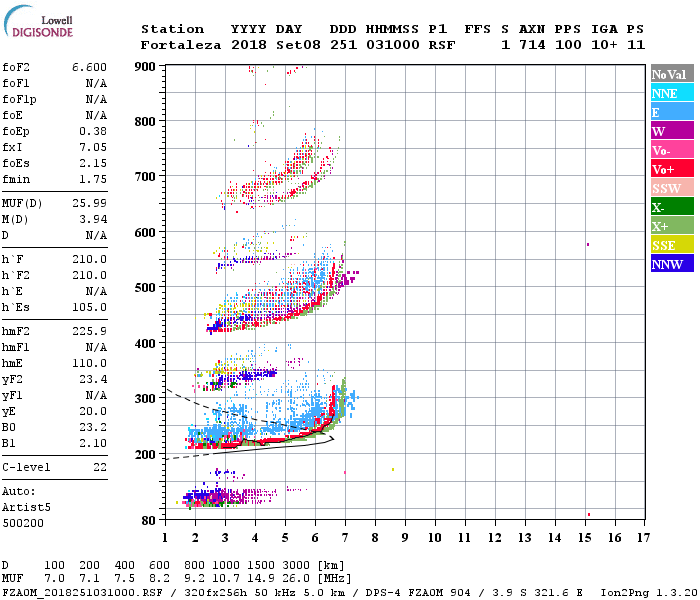The width and height of the screenshot is (700, 600).
Task: Click the FZAOM_2018251031000.RSF file name
Action: [x=83, y=593]
